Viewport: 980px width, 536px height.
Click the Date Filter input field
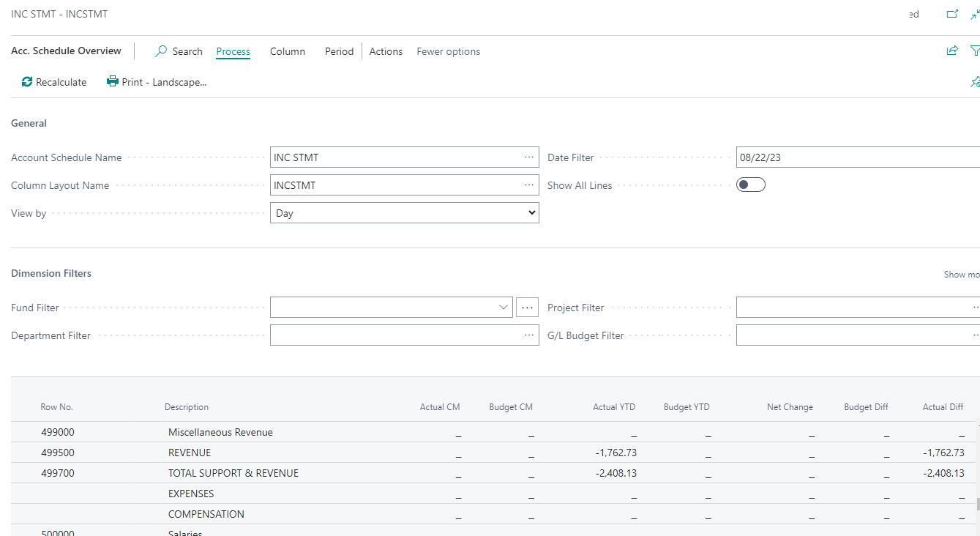coord(856,157)
